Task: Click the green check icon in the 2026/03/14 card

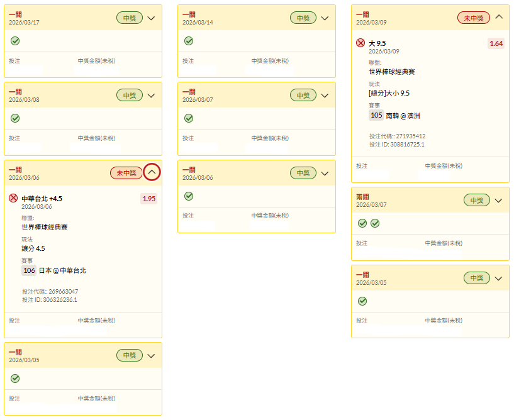Action: [189, 41]
